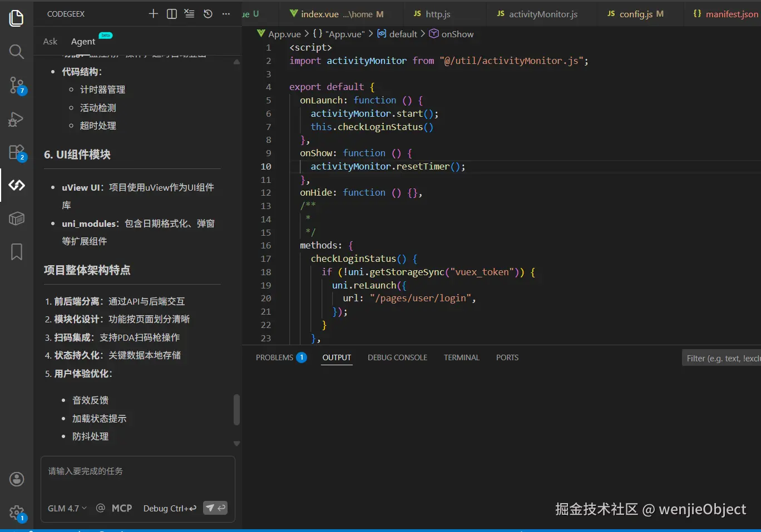Screen dimensions: 761x532
Task: Toggle the Debug mode in chat input bar
Action: (170, 508)
